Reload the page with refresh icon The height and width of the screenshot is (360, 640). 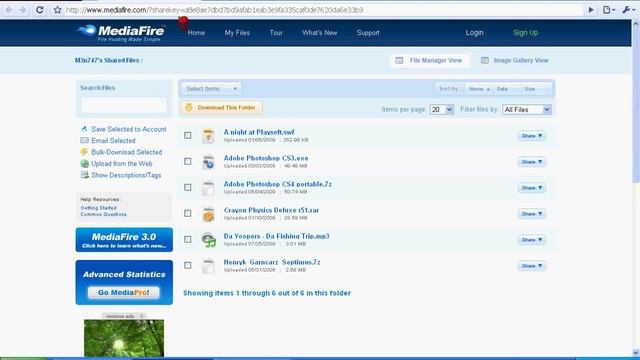(x=40, y=10)
